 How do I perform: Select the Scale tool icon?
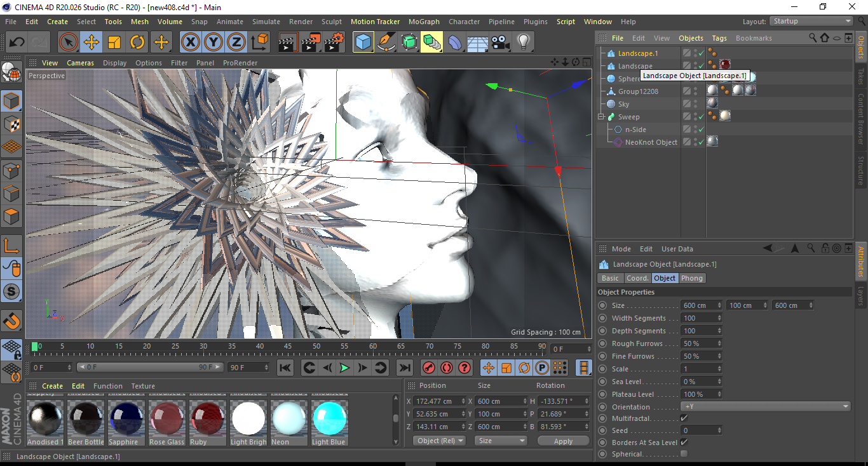(114, 43)
